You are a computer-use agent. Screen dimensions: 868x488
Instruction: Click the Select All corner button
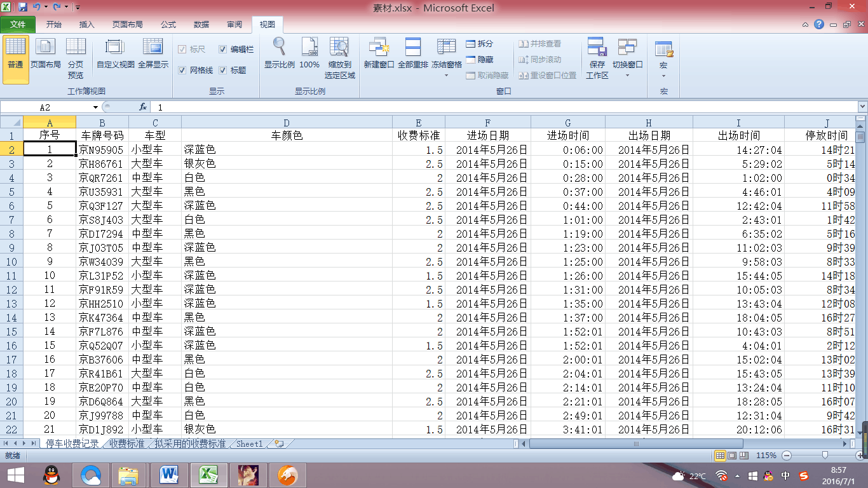[x=11, y=122]
